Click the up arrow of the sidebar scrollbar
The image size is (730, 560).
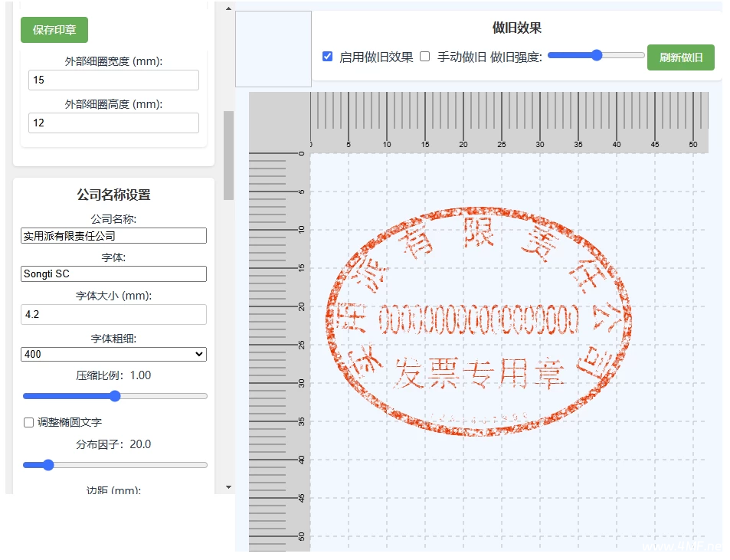pyautogui.click(x=228, y=8)
